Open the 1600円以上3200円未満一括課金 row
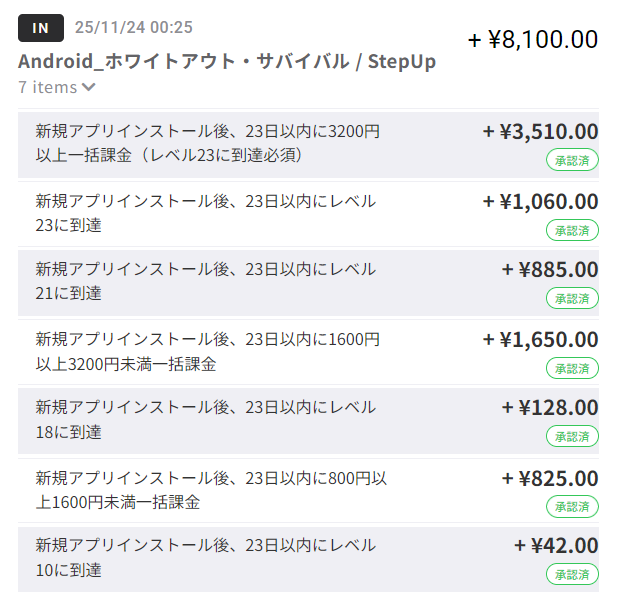The height and width of the screenshot is (601, 621). (x=208, y=351)
